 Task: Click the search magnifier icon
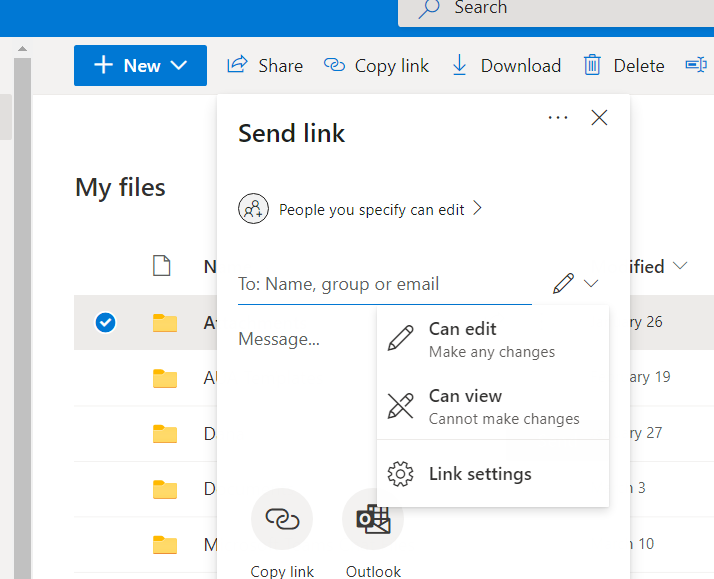pyautogui.click(x=429, y=8)
